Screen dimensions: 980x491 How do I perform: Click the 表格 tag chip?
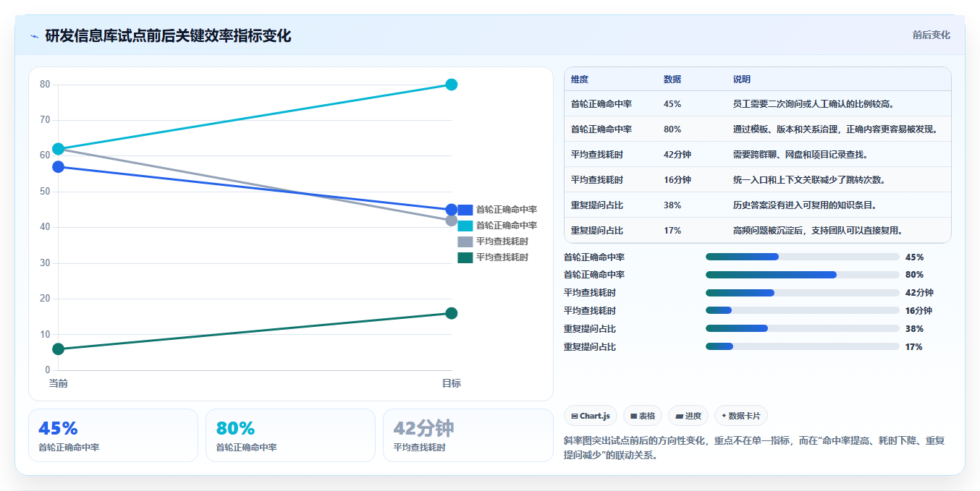point(643,416)
